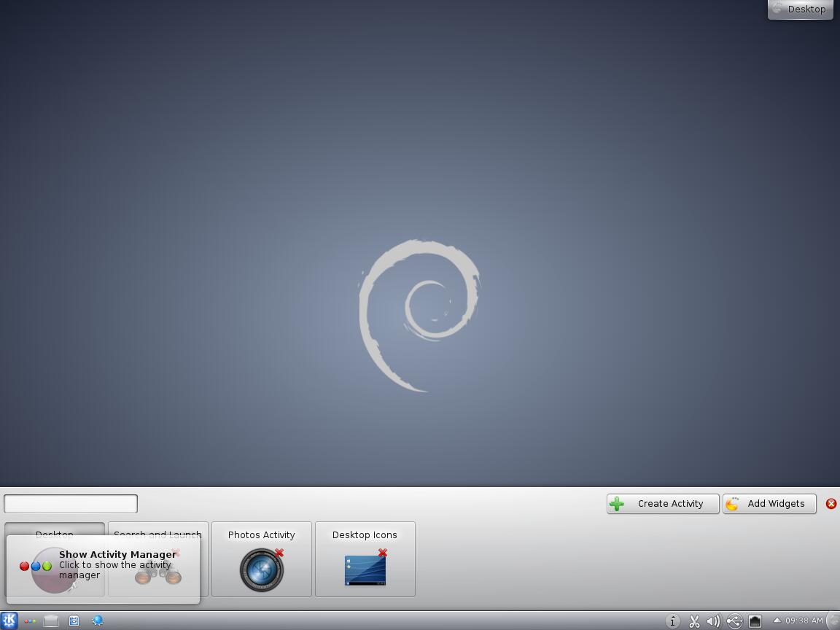Open the KDE Kickoff application launcher
Viewport: 840px width, 630px height.
pyautogui.click(x=9, y=621)
